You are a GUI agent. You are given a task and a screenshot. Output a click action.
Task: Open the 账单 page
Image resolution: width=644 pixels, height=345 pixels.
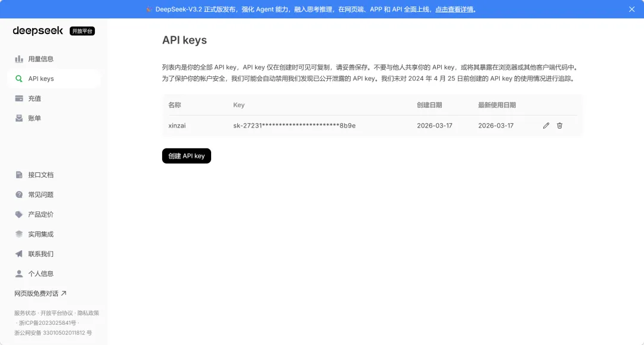[x=54, y=118]
